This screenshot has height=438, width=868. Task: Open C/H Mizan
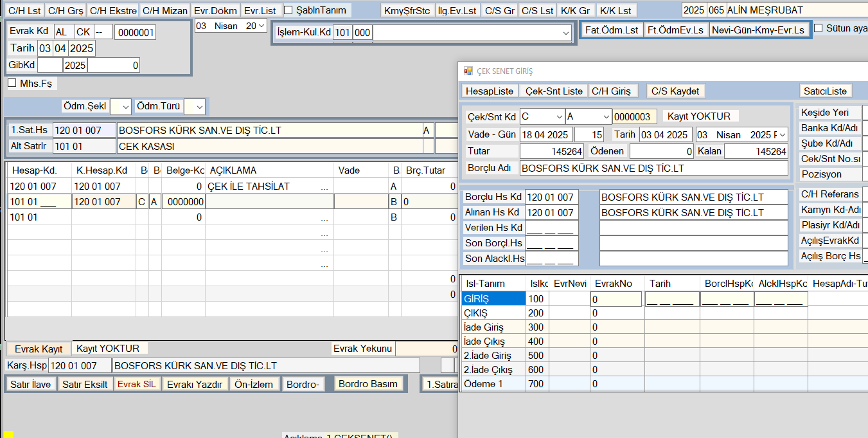click(x=166, y=10)
